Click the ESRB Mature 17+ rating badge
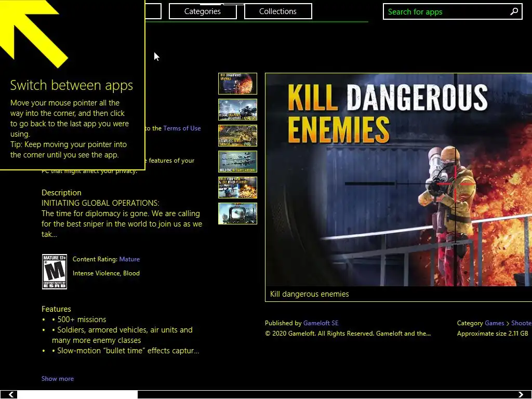The image size is (532, 399). click(x=54, y=272)
